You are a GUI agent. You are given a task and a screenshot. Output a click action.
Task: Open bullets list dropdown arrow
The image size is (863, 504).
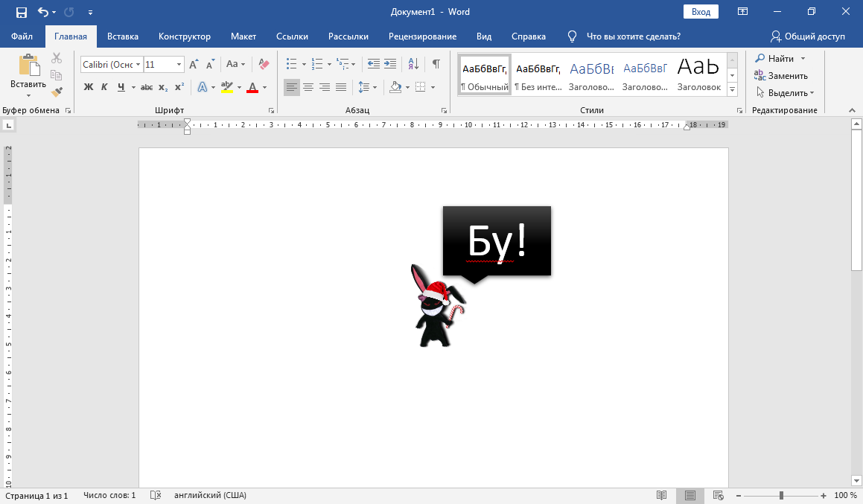[304, 64]
